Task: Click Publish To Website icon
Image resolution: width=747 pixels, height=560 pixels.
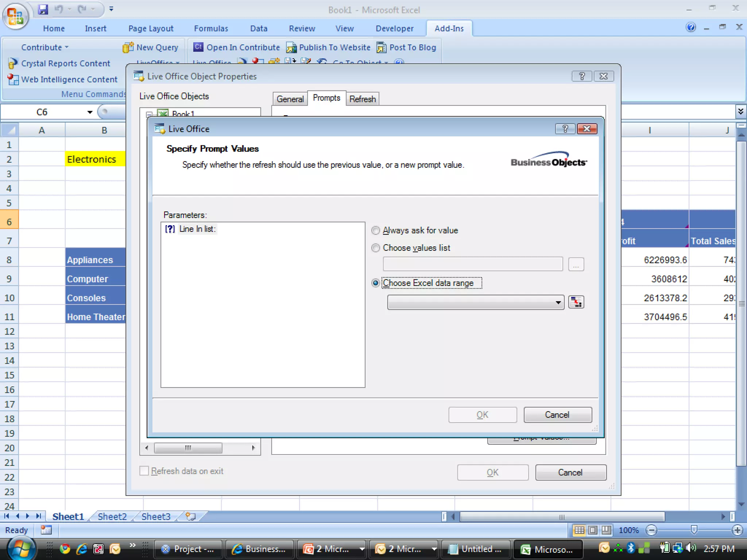Action: click(291, 47)
